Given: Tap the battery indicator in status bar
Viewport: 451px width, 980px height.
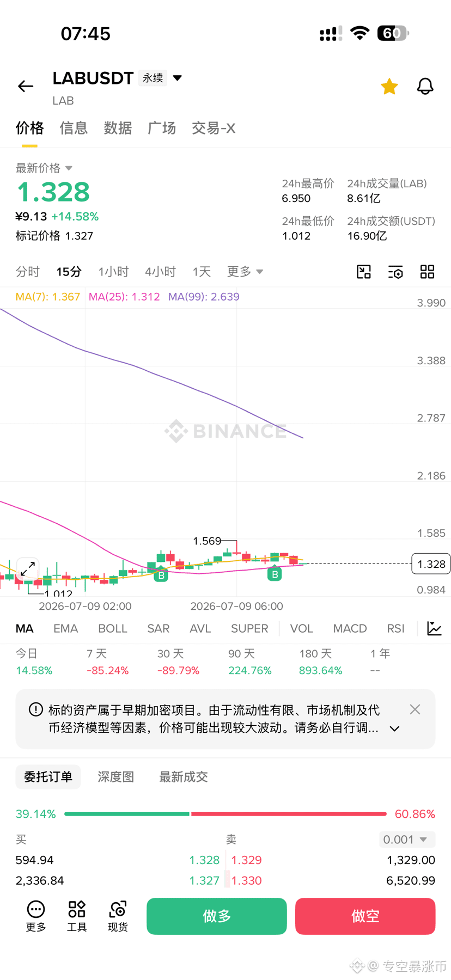Looking at the screenshot, I should tap(393, 33).
